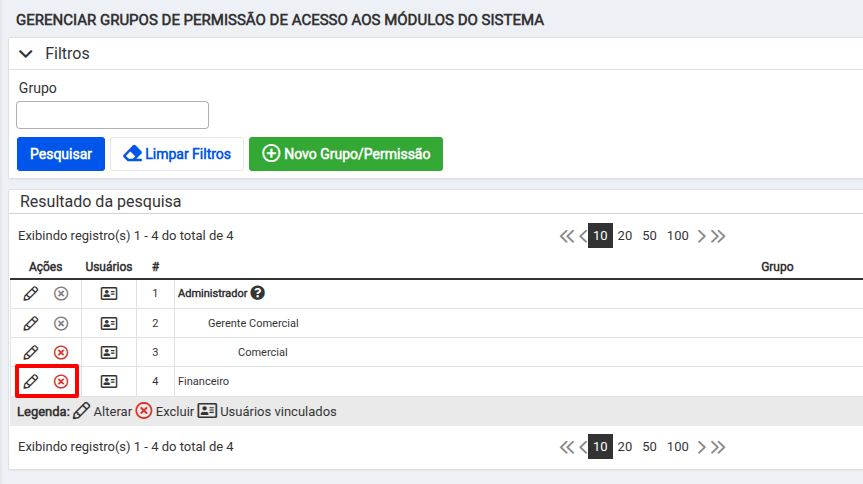Jump to first page in bottom pagination
This screenshot has height=484, width=863.
[x=566, y=447]
